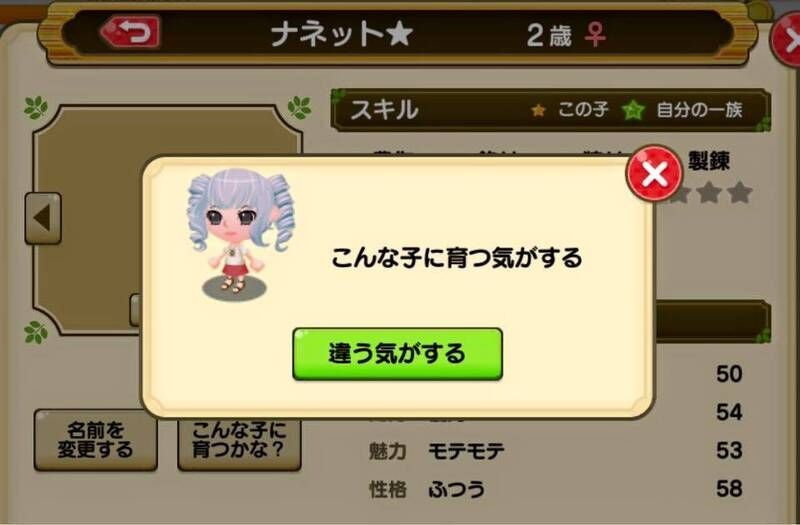
Task: Tap the predicted girl avatar with curly hair
Action: (239, 233)
